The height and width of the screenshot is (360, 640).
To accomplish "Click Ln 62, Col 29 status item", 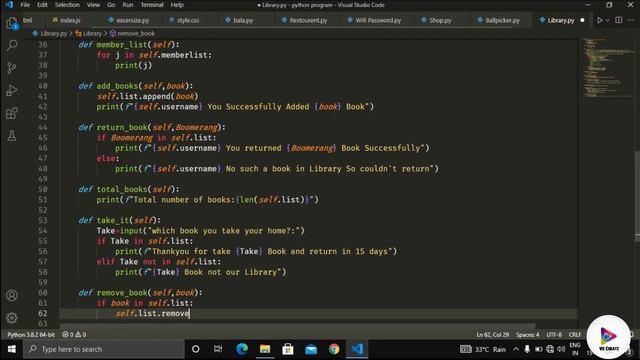I will 492,334.
